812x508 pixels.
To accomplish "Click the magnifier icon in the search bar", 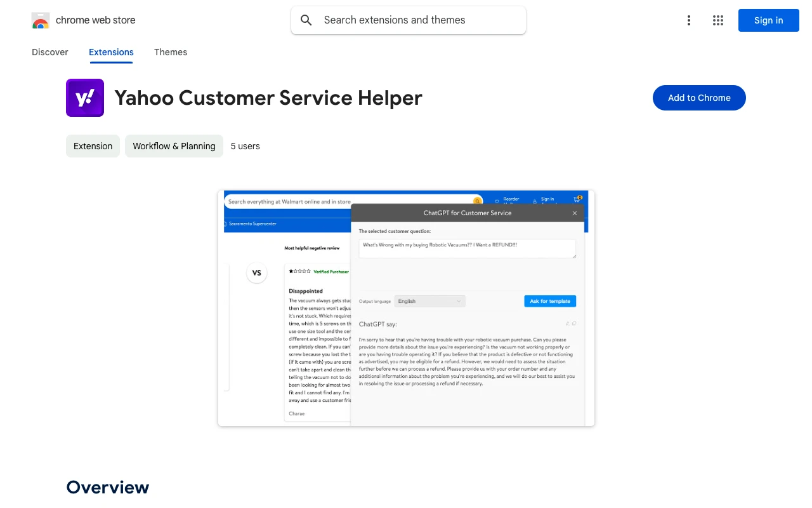I will [306, 20].
